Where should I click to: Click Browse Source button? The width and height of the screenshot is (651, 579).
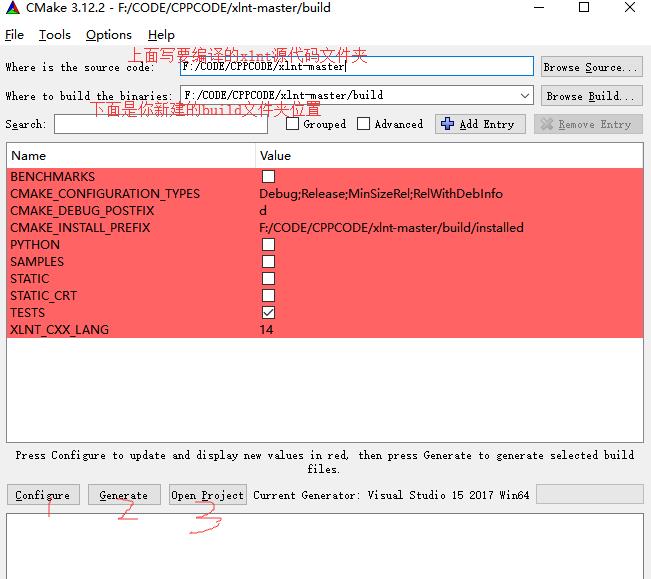point(592,67)
